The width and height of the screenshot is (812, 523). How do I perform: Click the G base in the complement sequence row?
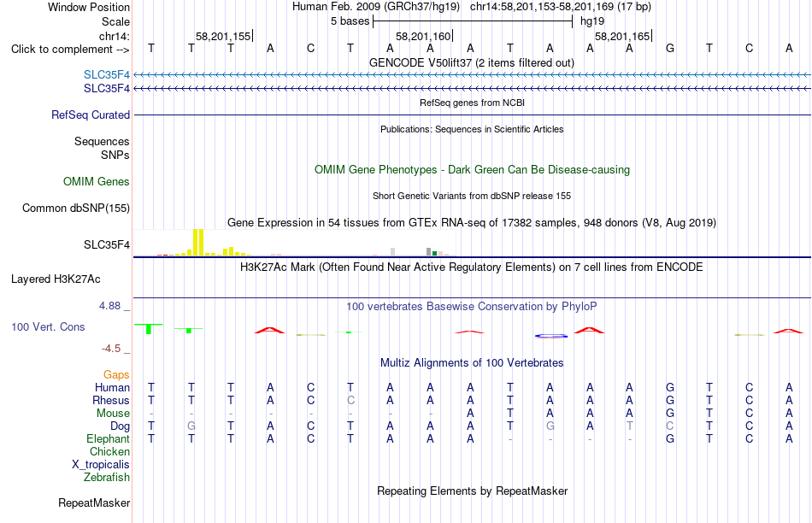pyautogui.click(x=669, y=49)
